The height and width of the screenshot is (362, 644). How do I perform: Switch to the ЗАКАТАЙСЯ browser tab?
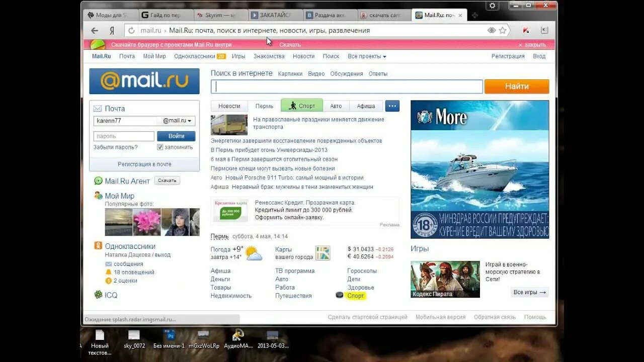[275, 15]
